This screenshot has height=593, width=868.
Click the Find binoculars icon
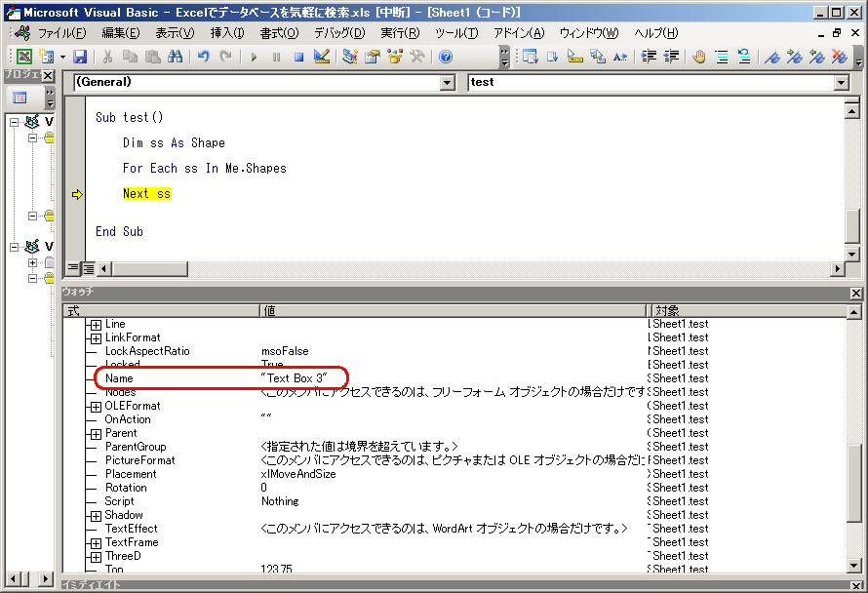pyautogui.click(x=175, y=58)
